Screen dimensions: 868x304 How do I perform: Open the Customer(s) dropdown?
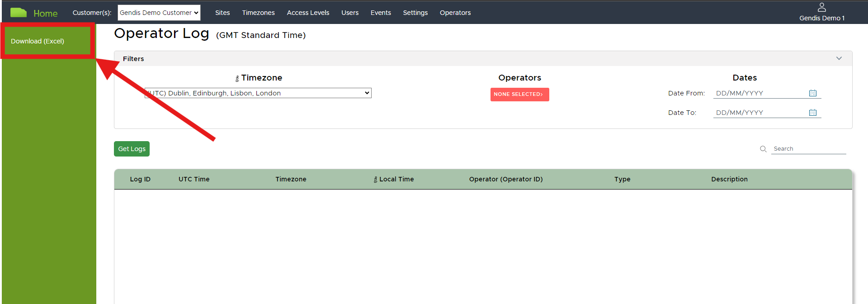(x=159, y=13)
